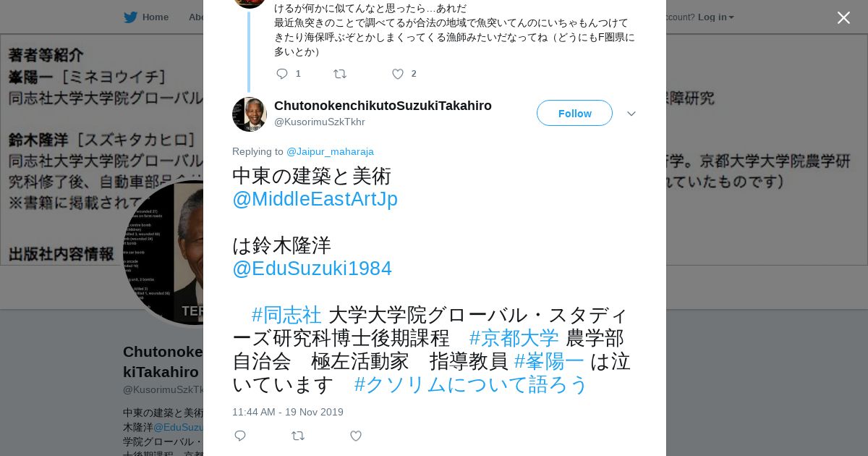This screenshot has height=456, width=868.
Task: Open the #クソリムについて語ろう hashtag
Action: click(x=471, y=384)
